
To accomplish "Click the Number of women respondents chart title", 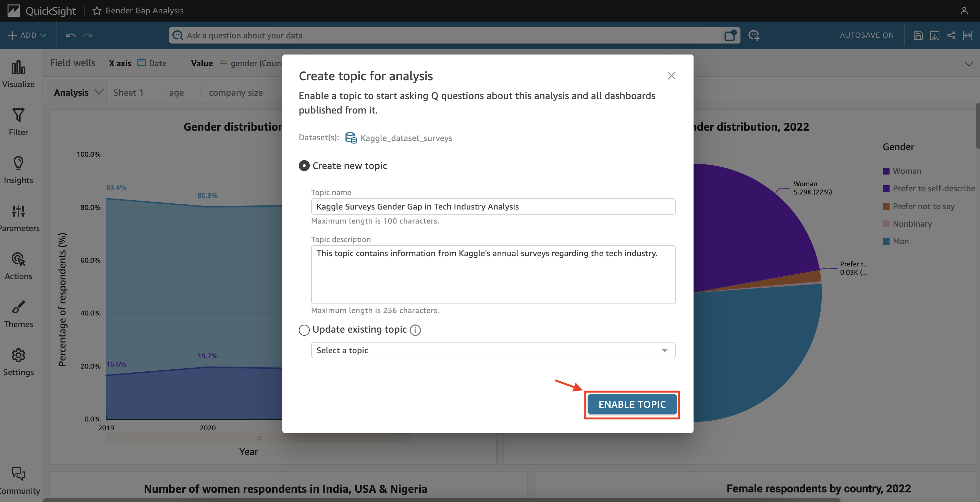I will click(x=285, y=489).
